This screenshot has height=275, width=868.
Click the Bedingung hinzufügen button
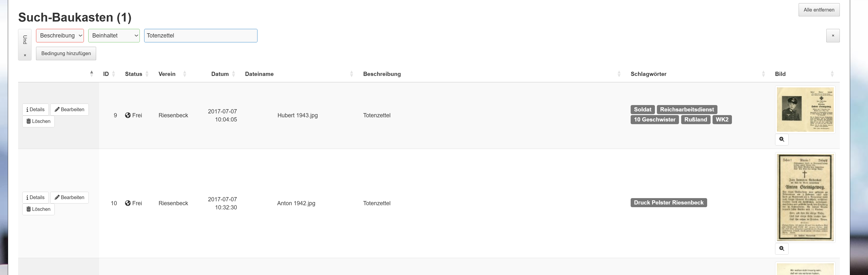point(66,54)
